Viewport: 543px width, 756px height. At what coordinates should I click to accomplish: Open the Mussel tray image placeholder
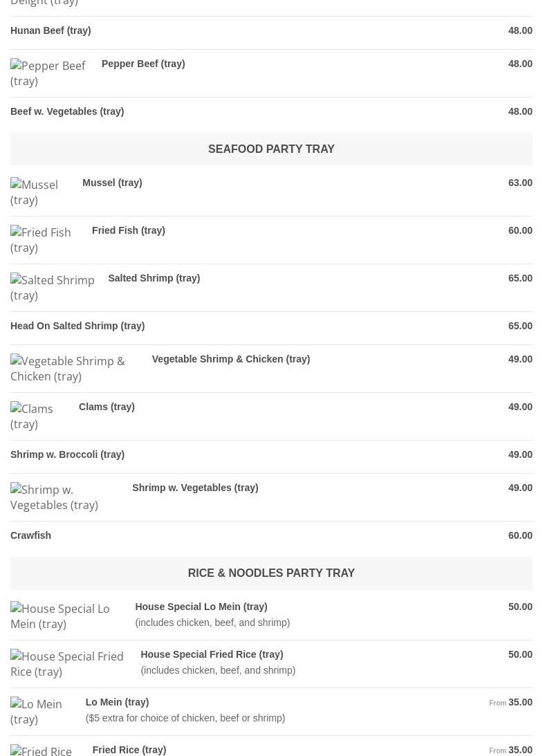34,192
